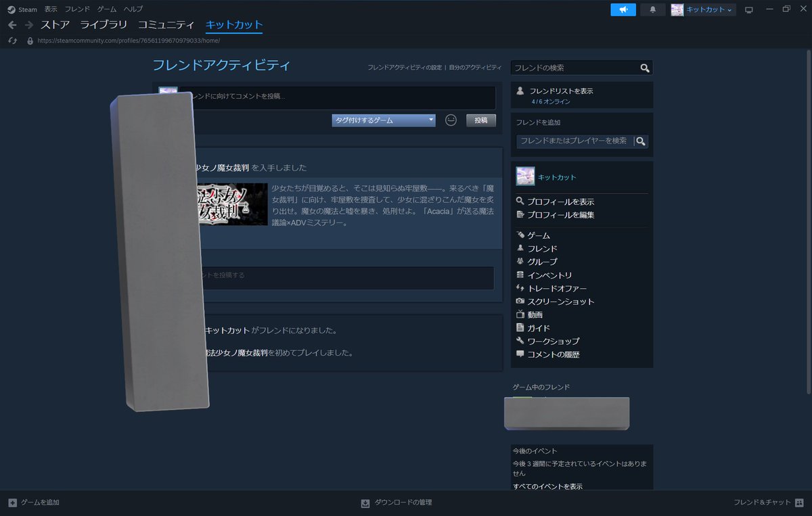The height and width of the screenshot is (516, 812).
Task: Open プロフィールを編集
Action: pos(560,215)
